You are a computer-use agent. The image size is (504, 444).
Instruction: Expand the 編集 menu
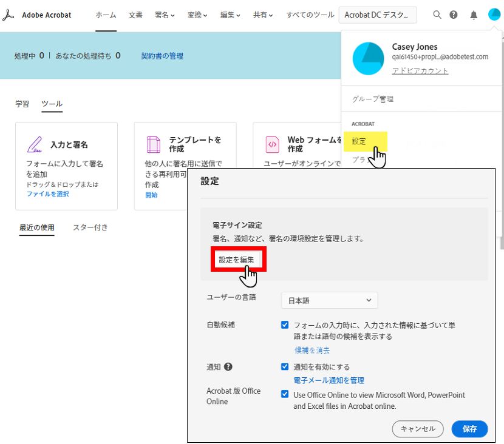tap(230, 15)
